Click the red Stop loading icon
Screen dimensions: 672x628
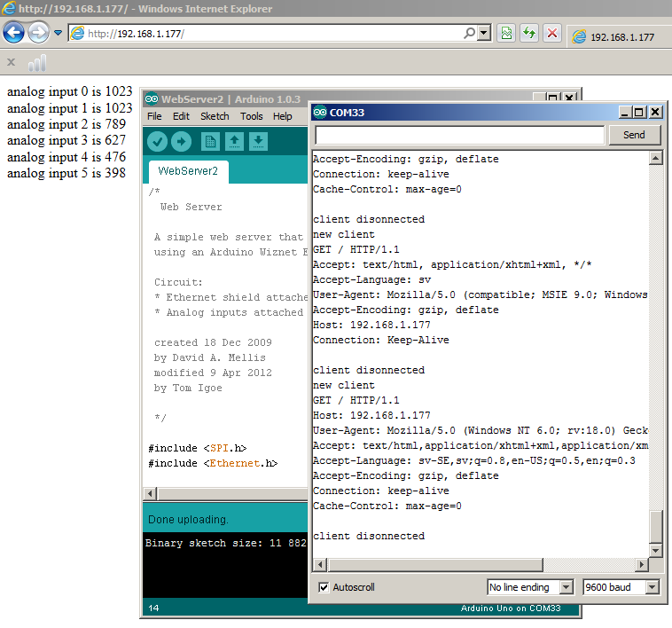pyautogui.click(x=552, y=33)
